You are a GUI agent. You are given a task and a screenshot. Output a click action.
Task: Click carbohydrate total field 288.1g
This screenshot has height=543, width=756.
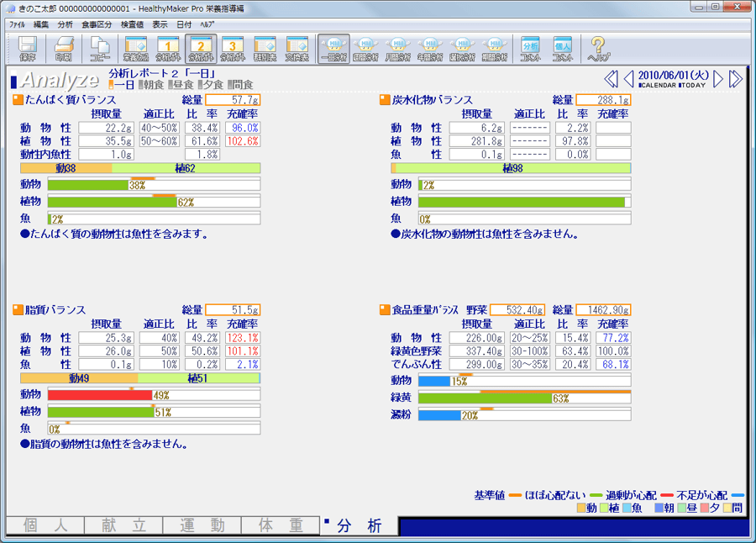pos(604,100)
